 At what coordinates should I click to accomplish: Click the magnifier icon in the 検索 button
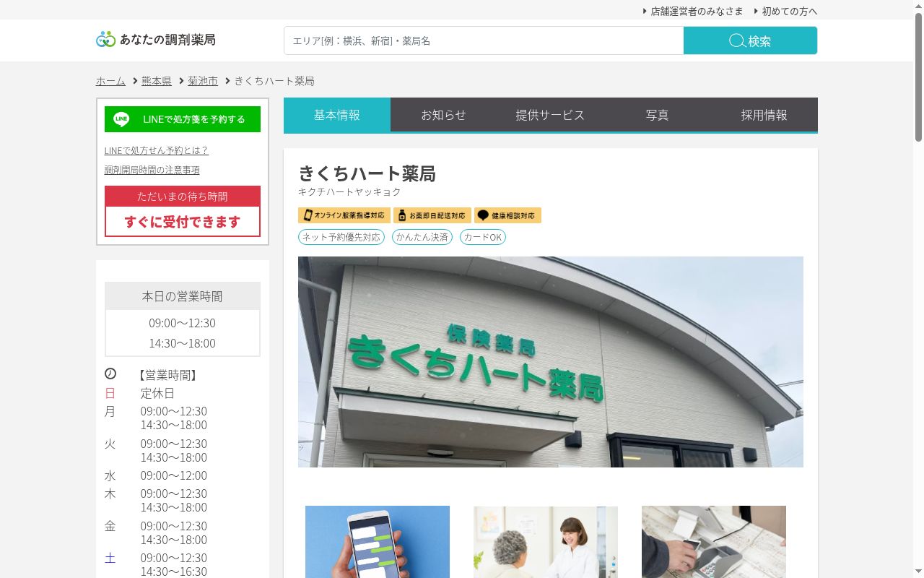736,40
